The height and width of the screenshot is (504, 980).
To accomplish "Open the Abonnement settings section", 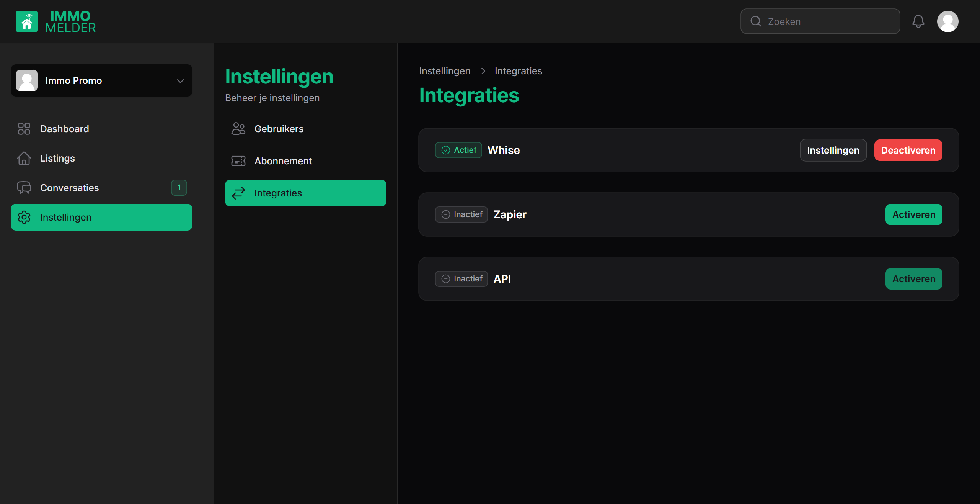I will (x=283, y=161).
